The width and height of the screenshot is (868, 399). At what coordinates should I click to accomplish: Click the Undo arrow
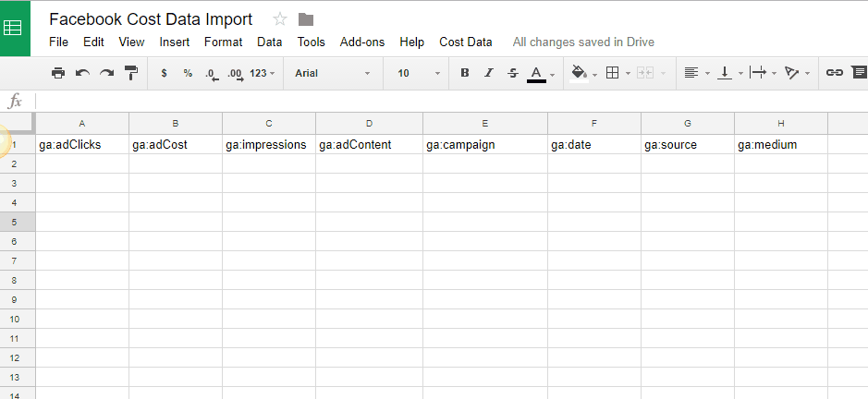click(x=82, y=72)
